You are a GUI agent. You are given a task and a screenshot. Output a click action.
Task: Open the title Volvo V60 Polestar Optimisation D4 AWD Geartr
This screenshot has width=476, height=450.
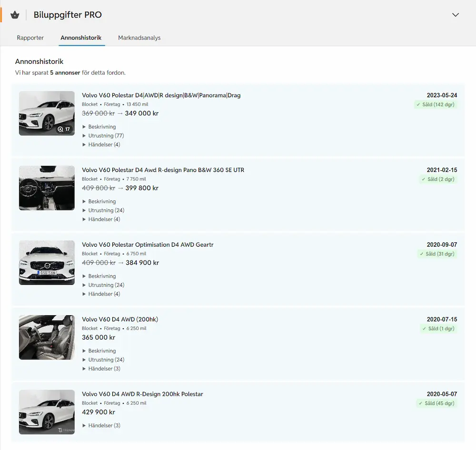148,245
